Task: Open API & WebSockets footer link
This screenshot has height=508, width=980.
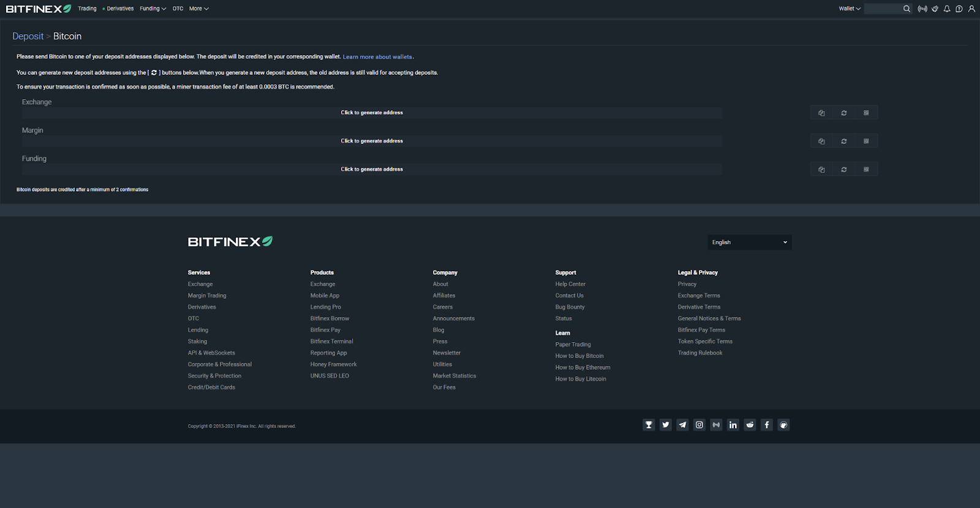Action: click(x=211, y=353)
